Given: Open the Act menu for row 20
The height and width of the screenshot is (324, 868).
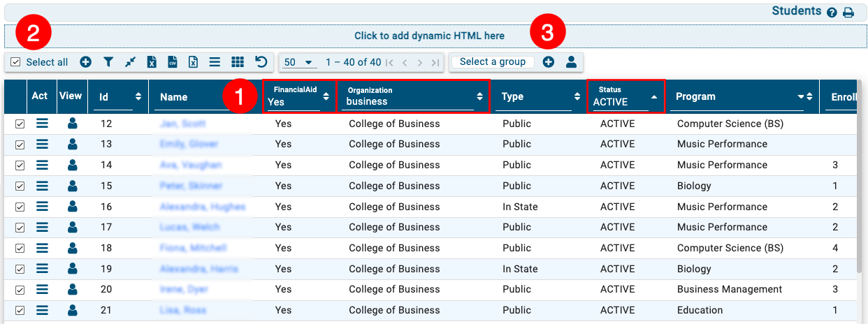Looking at the screenshot, I should (x=42, y=290).
